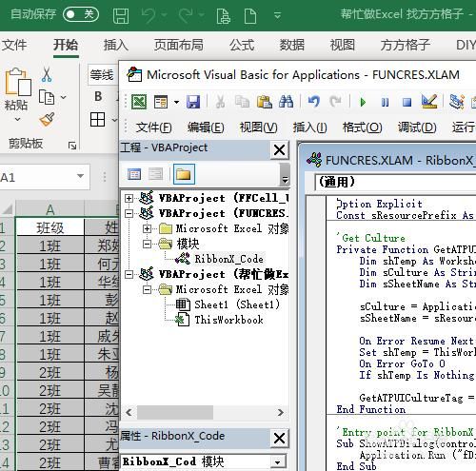476x471 pixels.
Task: Select column A header
Action: pos(50,209)
